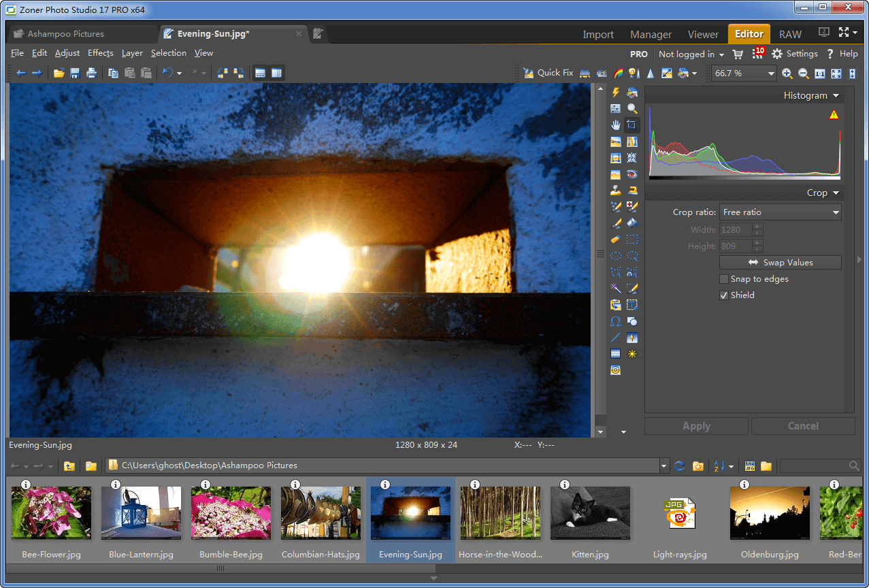This screenshot has width=869, height=588.
Task: Click the Print icon in toolbar
Action: pyautogui.click(x=91, y=73)
